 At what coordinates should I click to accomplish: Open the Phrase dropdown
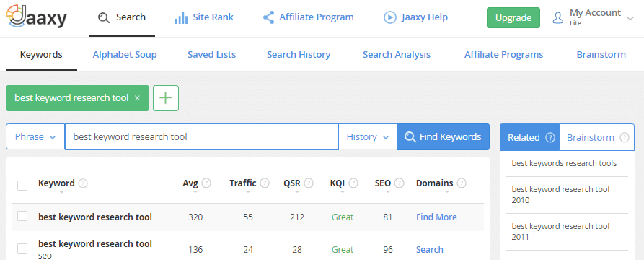[x=35, y=137]
